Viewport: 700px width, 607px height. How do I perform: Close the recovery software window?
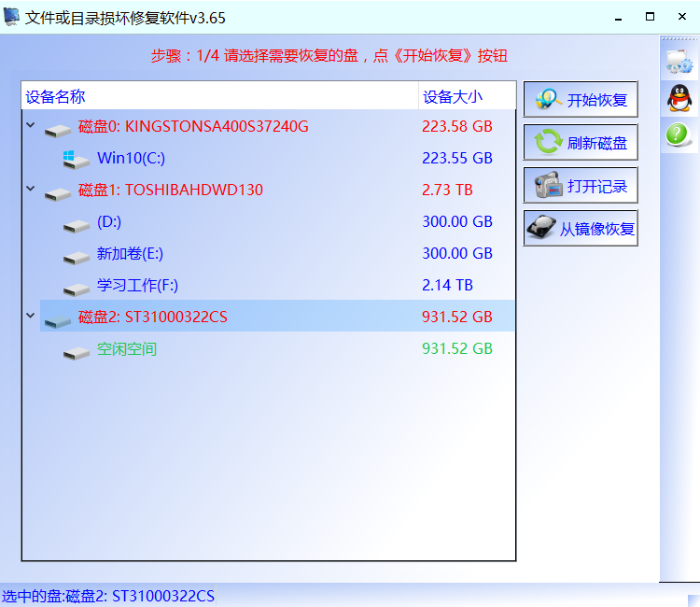681,17
